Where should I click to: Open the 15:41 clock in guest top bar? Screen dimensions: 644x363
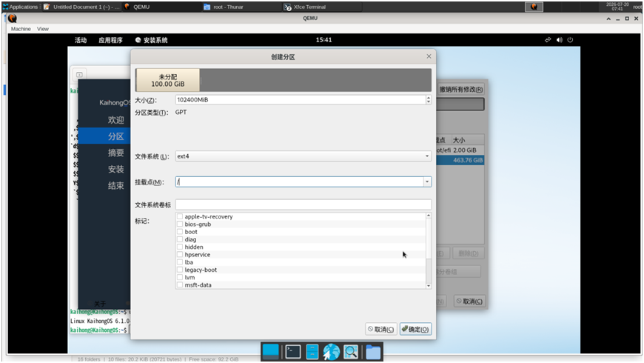(323, 40)
